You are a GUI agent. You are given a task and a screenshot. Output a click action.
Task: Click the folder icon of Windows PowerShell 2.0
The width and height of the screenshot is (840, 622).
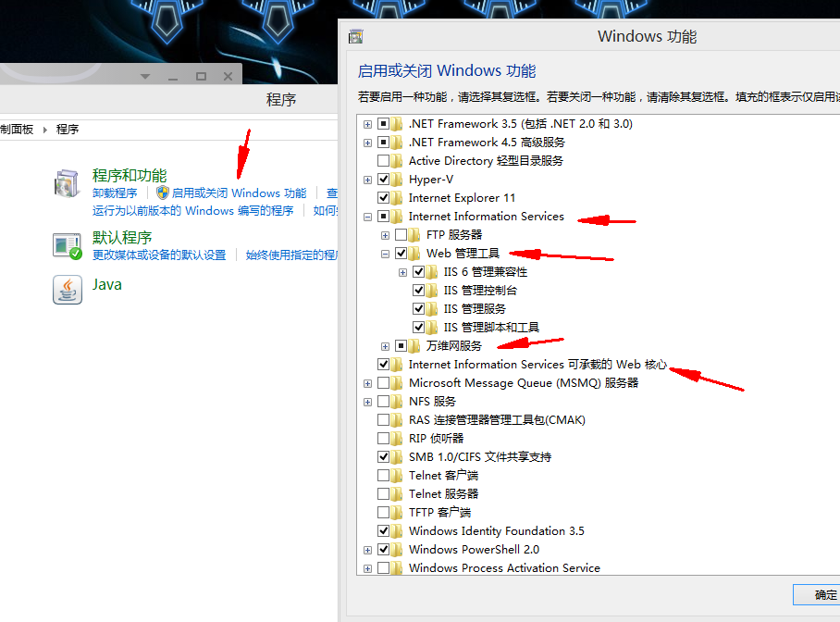coord(397,550)
